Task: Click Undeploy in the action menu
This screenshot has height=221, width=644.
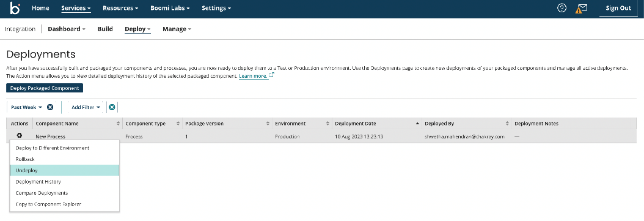Action: tap(65, 170)
